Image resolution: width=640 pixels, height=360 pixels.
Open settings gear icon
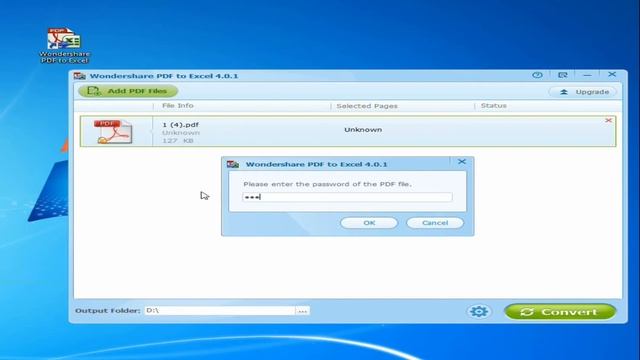(479, 312)
